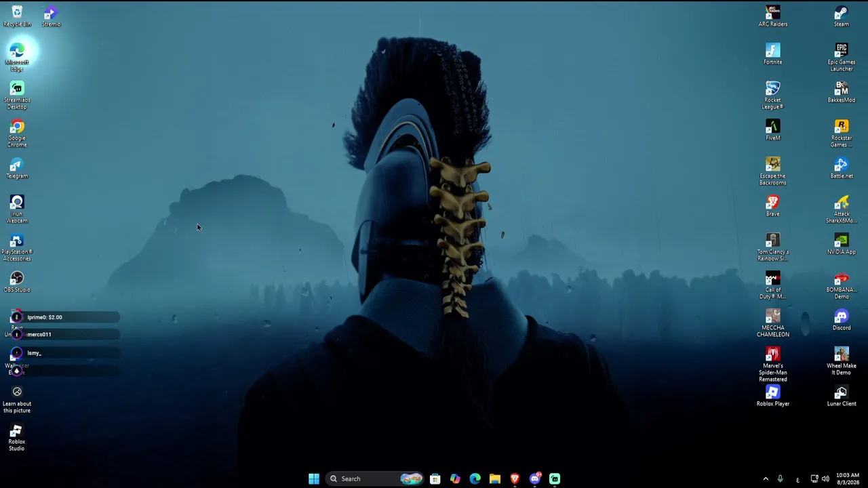Select the NVIDIA App desktop shortcut
The width and height of the screenshot is (868, 488).
tap(842, 244)
